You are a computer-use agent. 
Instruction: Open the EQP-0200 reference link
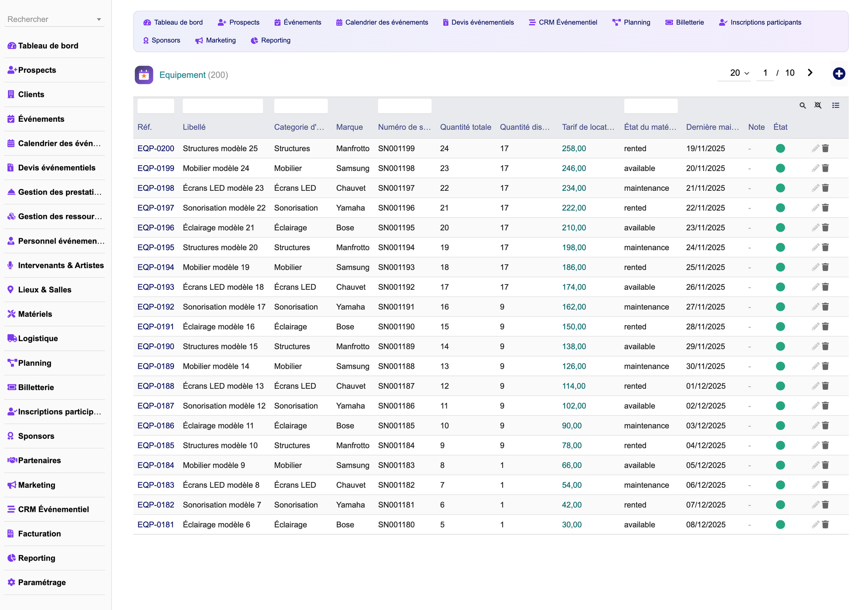[x=156, y=148]
